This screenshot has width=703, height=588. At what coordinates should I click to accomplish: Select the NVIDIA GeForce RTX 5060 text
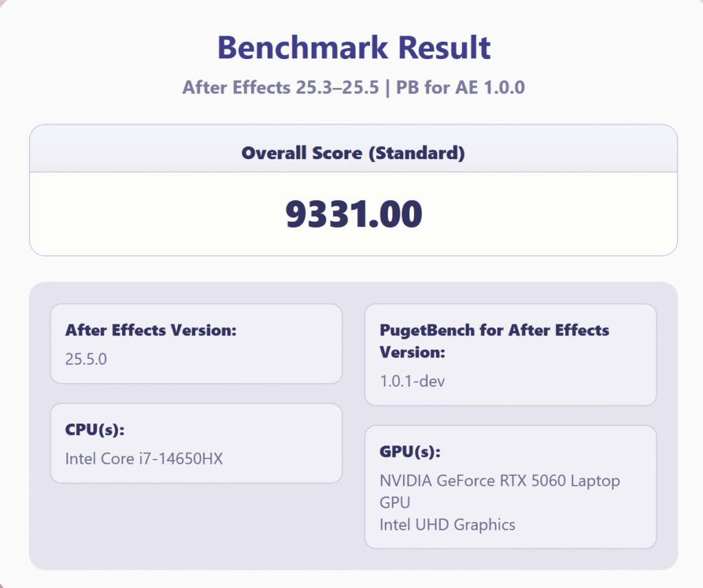(x=474, y=480)
